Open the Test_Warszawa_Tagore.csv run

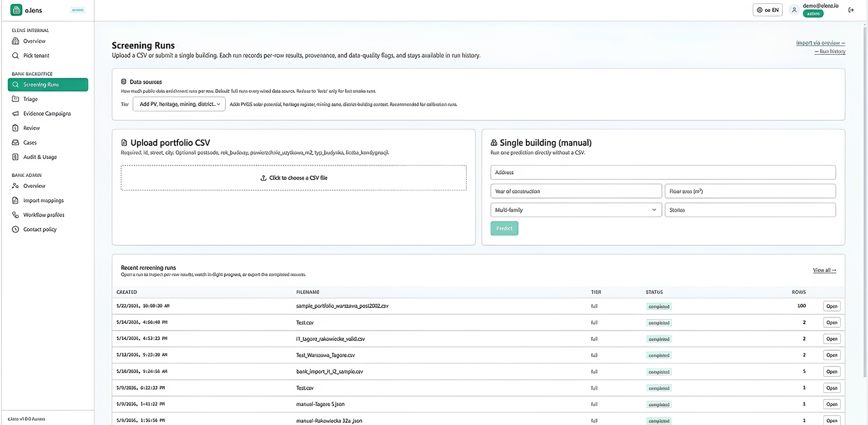(832, 355)
